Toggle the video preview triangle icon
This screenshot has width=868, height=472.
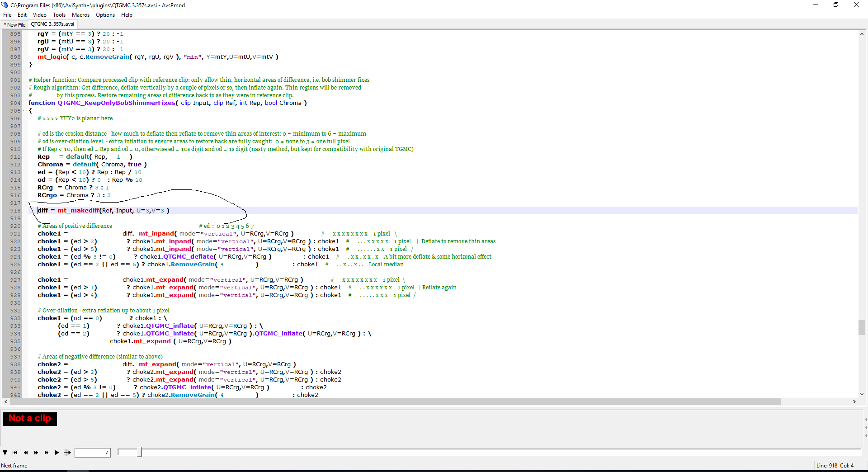(5, 453)
